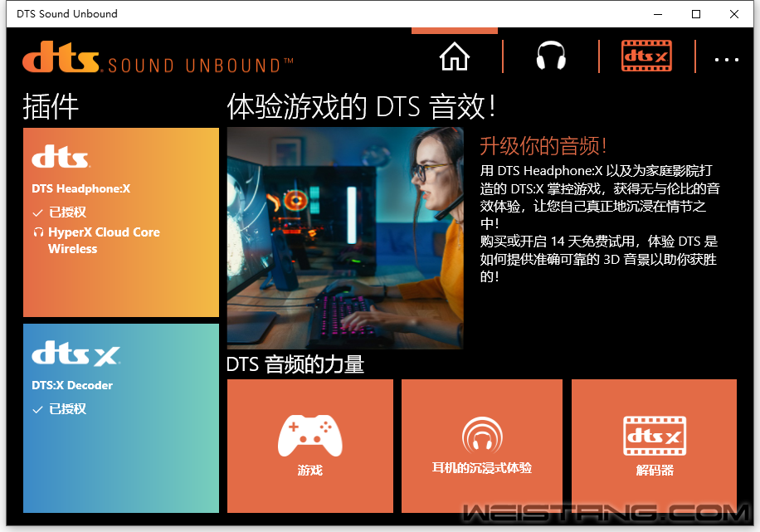Image resolution: width=760 pixels, height=532 pixels.
Task: Click the DTS:X Decoder label text
Action: pos(72,386)
